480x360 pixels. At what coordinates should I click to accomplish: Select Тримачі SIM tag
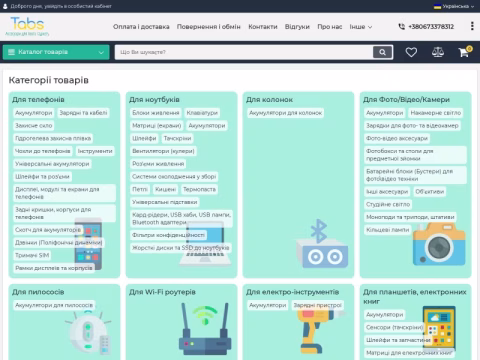pos(32,255)
